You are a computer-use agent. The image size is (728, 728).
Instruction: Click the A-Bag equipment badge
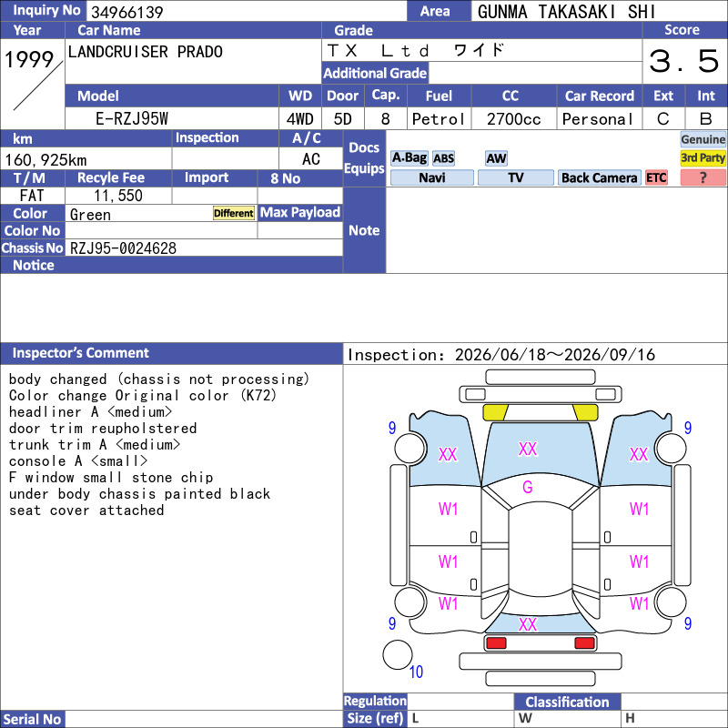click(409, 157)
